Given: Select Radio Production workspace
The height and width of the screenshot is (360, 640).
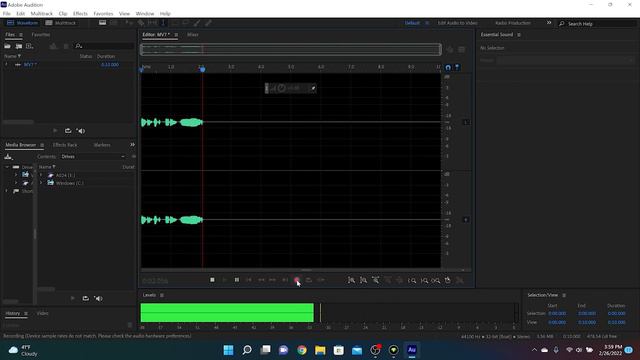Looking at the screenshot, I should coord(513,23).
